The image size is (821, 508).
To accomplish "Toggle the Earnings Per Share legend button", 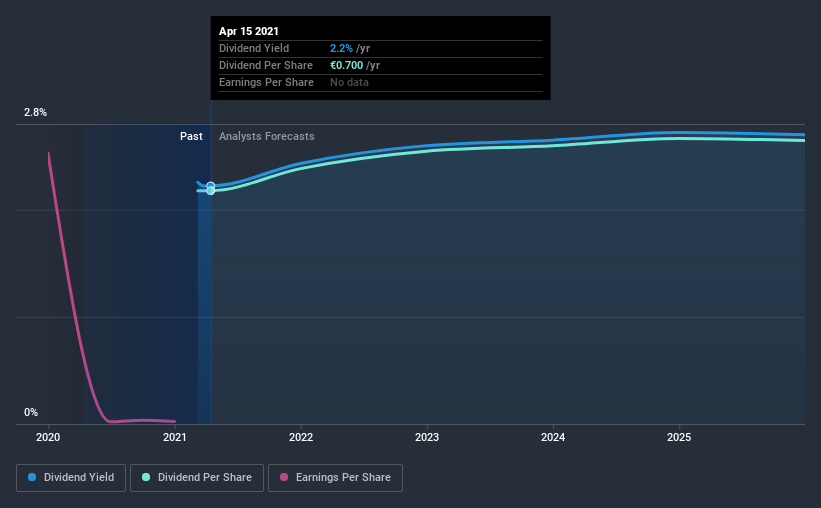I will tap(335, 478).
